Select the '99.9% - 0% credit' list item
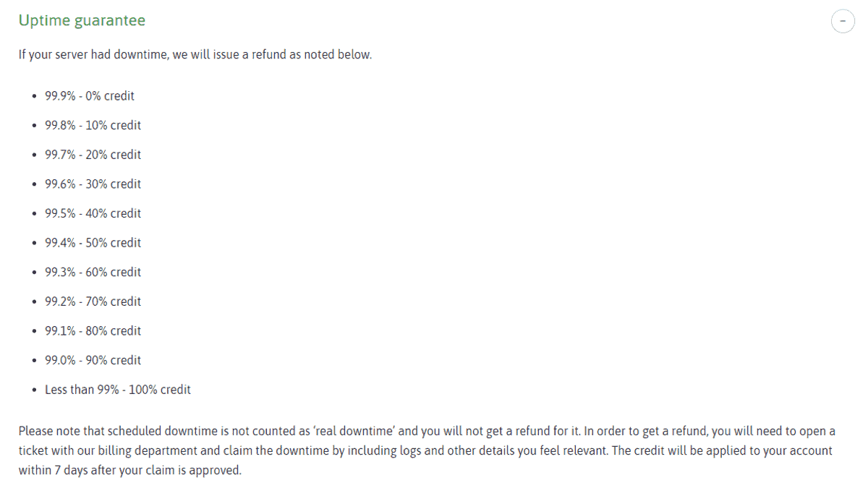 [x=90, y=95]
